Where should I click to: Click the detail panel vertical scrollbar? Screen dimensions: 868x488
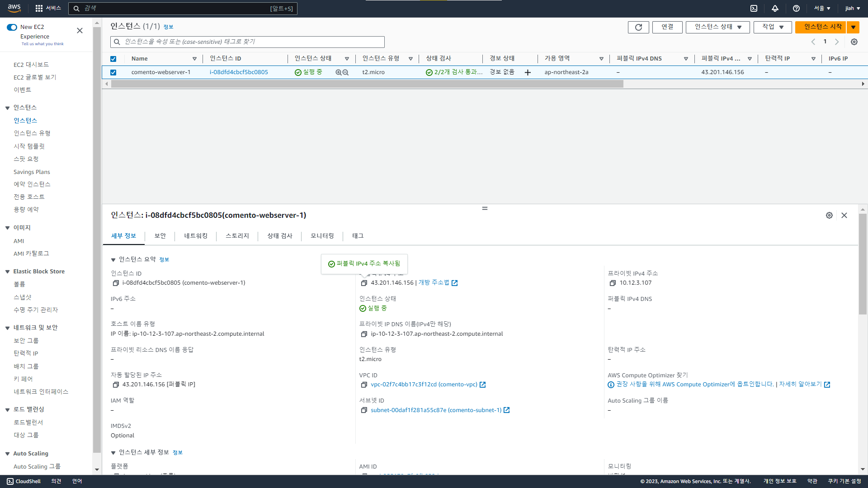coord(863,264)
